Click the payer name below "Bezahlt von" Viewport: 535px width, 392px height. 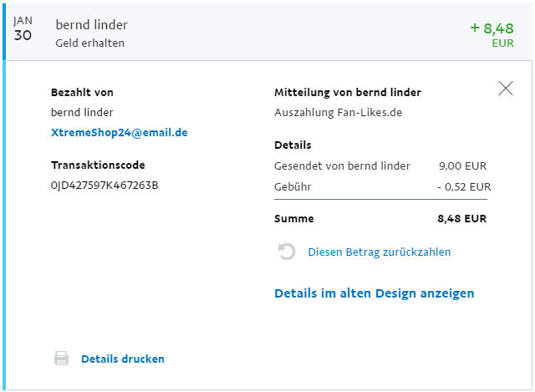coord(82,112)
